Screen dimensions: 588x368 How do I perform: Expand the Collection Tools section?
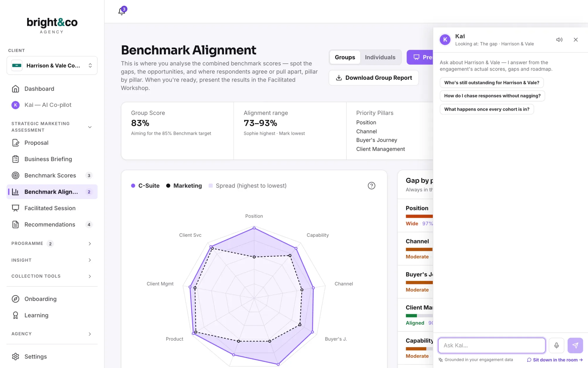point(52,276)
